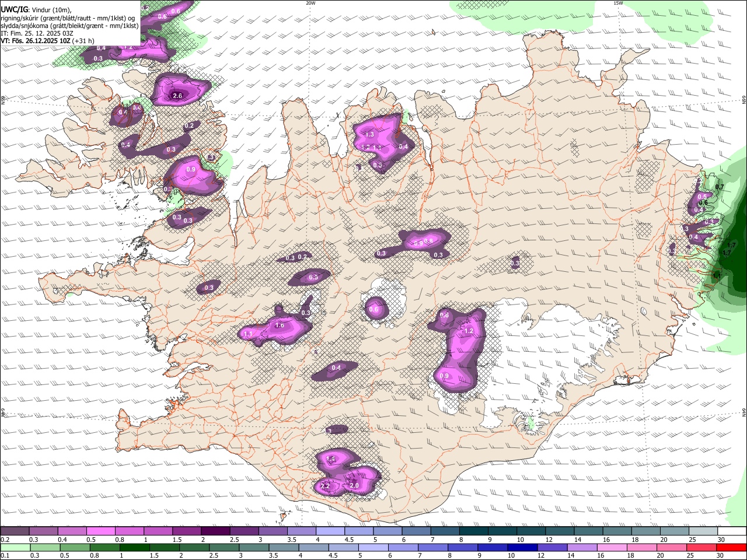Viewport: 747px width, 560px height.
Task: Click the '0.7' value on the east coast
Action: tap(720, 187)
